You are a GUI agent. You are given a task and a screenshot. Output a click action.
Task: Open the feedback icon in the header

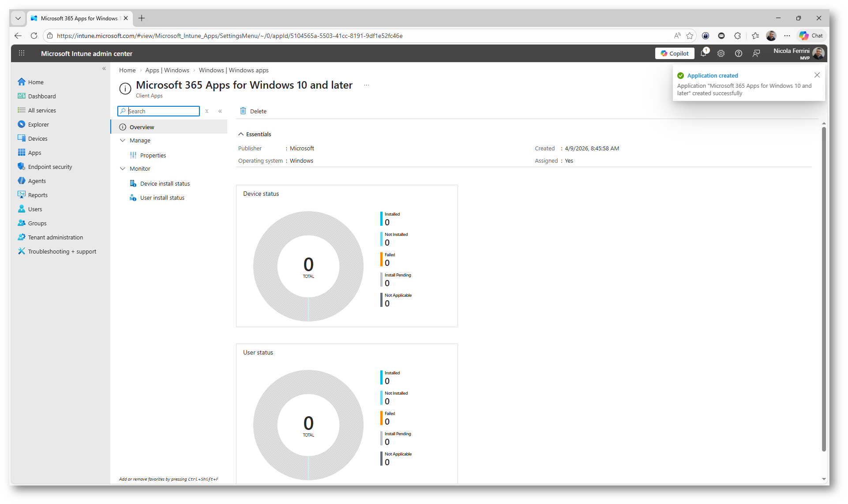tap(756, 53)
